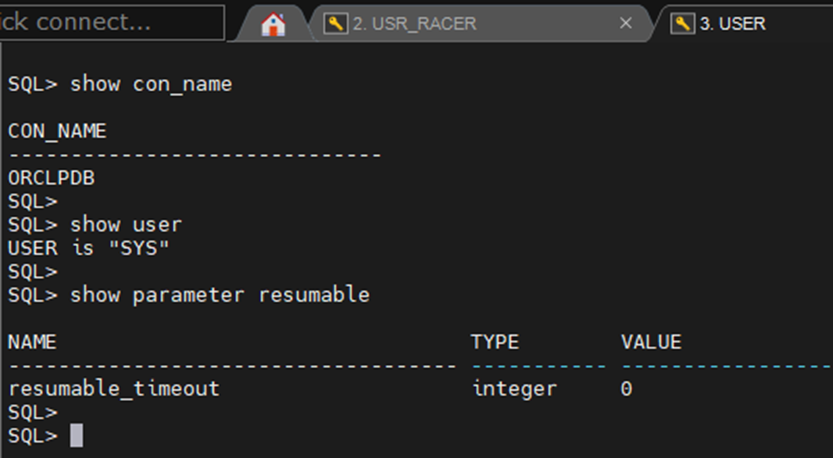Click the NAME column header
Image resolution: width=833 pixels, height=458 pixels.
tap(32, 342)
